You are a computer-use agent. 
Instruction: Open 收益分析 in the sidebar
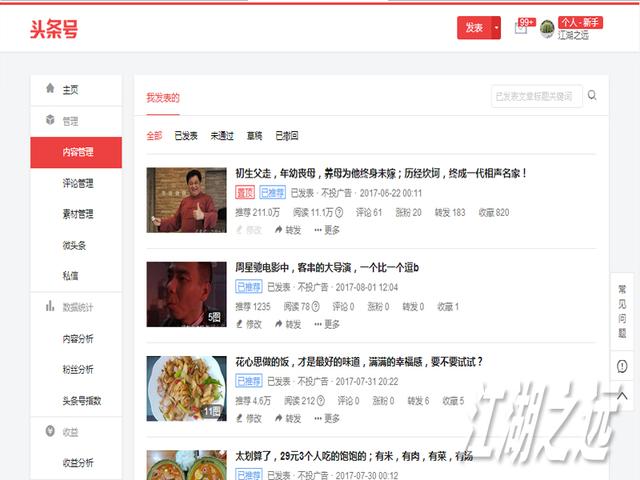pos(76,462)
